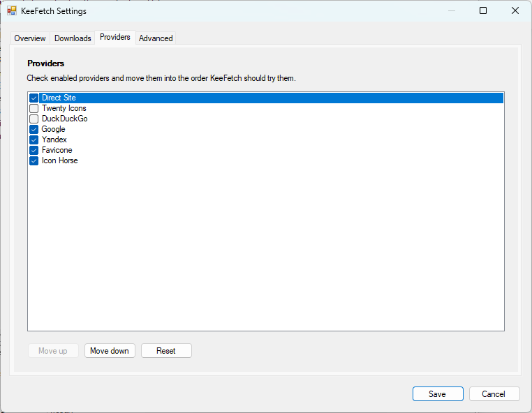Uncheck the Google provider checkbox
This screenshot has height=413, width=532.
[x=34, y=130]
